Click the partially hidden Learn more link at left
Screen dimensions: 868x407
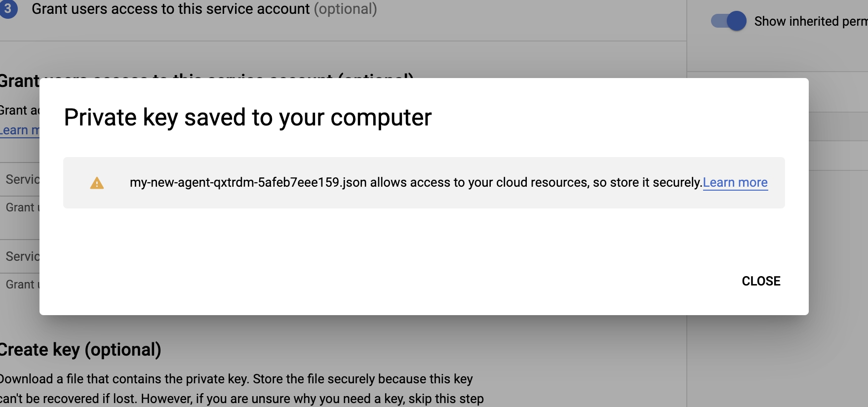click(x=20, y=130)
